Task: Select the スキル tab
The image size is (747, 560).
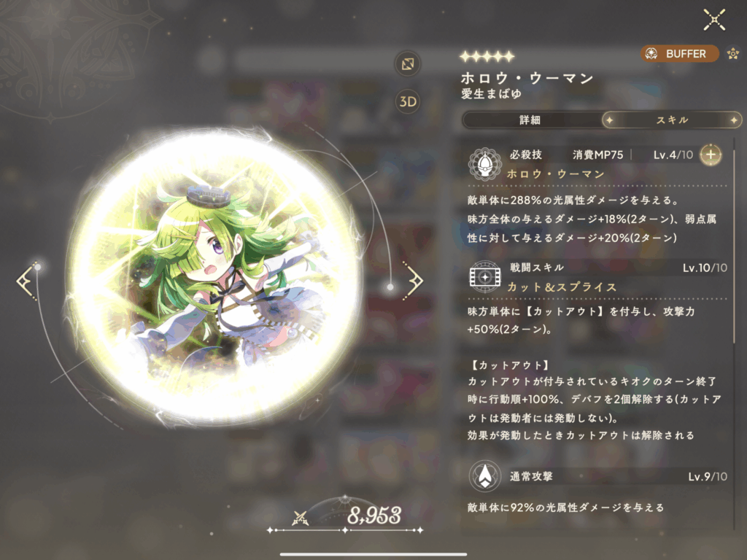Action: point(672,120)
